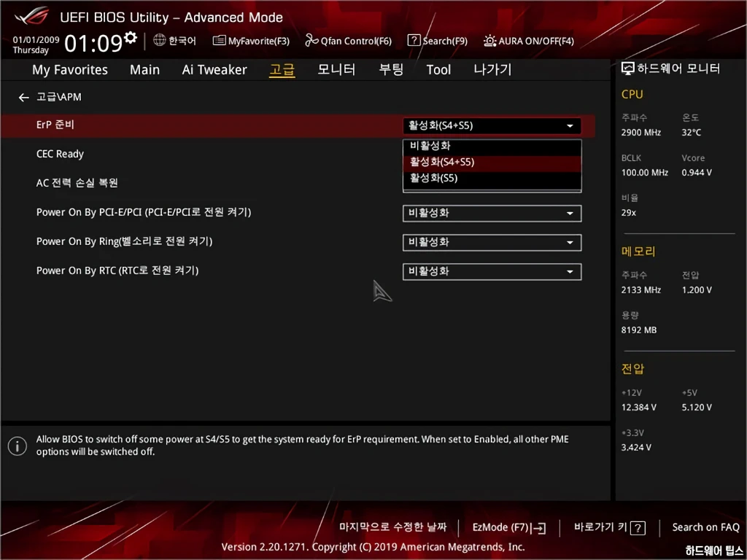747x560 pixels.
Task: Open the Tool tab
Action: pyautogui.click(x=438, y=70)
